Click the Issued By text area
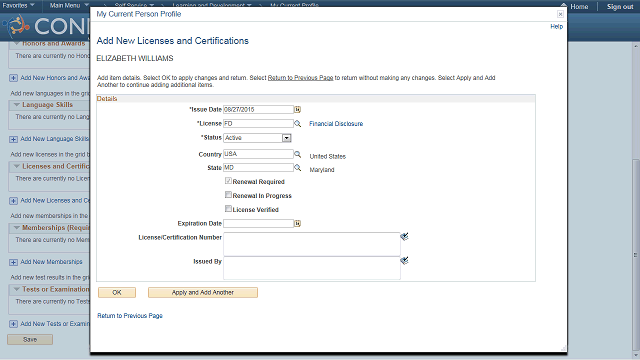Screen dimensions: 640x360 click(x=312, y=268)
